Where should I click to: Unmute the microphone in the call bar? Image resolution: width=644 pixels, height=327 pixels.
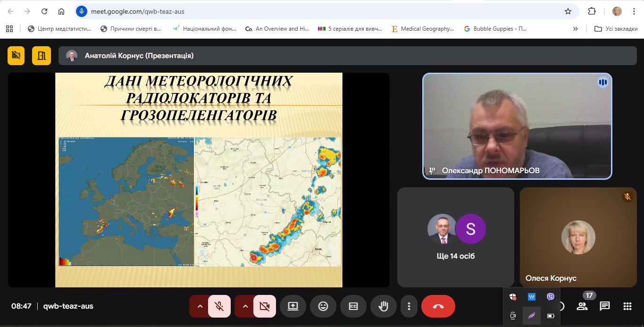pyautogui.click(x=219, y=306)
